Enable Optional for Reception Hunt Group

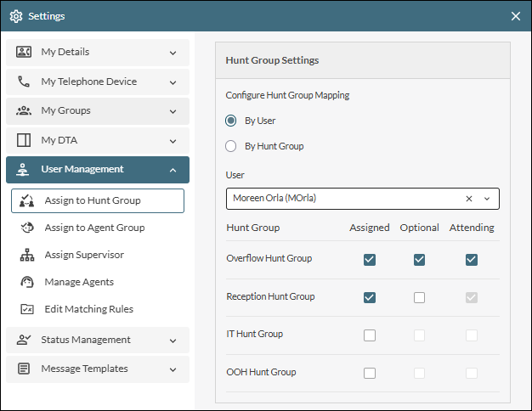pos(419,297)
